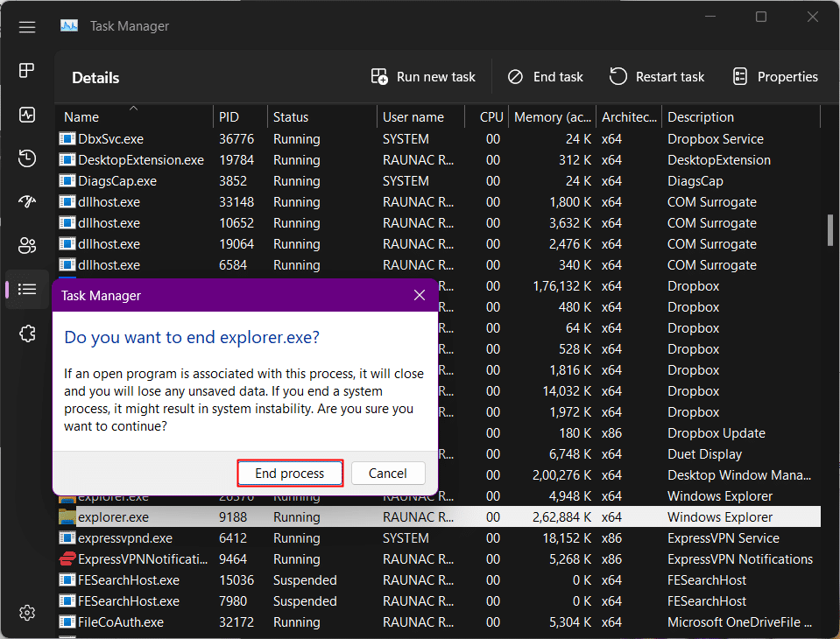
Task: Click the DbxSvc.exe process icon
Action: (x=67, y=138)
